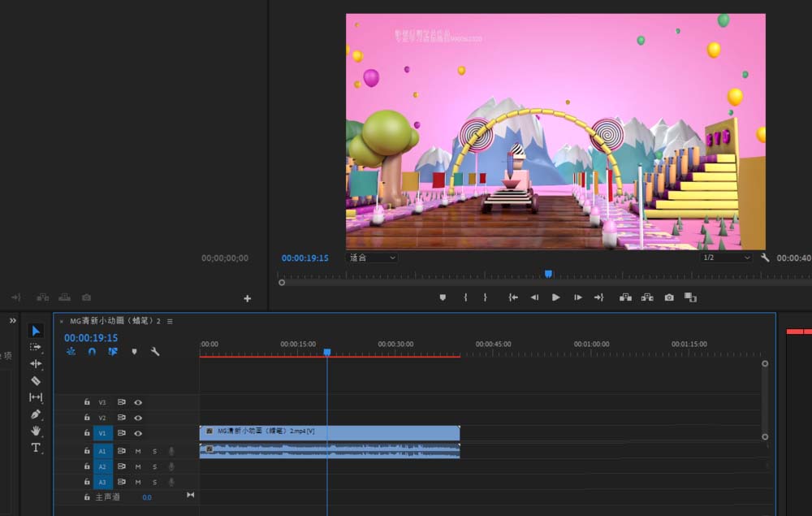Select the Ripple Edit tool

pyautogui.click(x=35, y=364)
